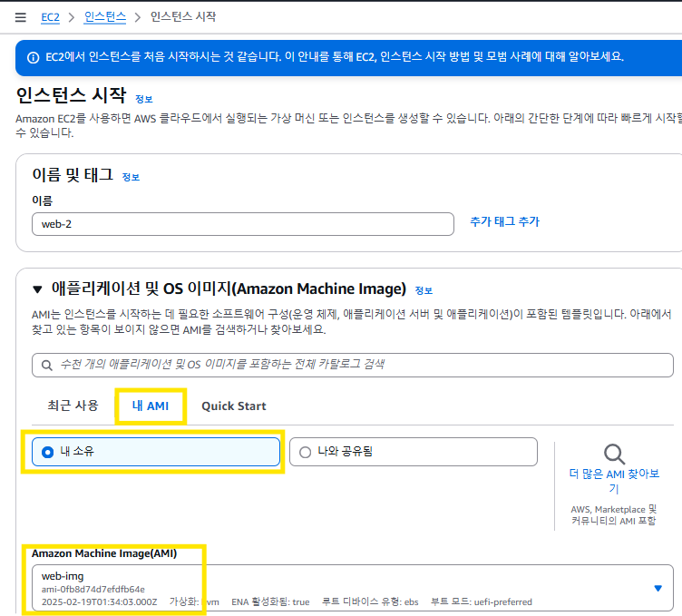Switch to the 내 AMI tab
The height and width of the screenshot is (616, 682).
(x=151, y=406)
